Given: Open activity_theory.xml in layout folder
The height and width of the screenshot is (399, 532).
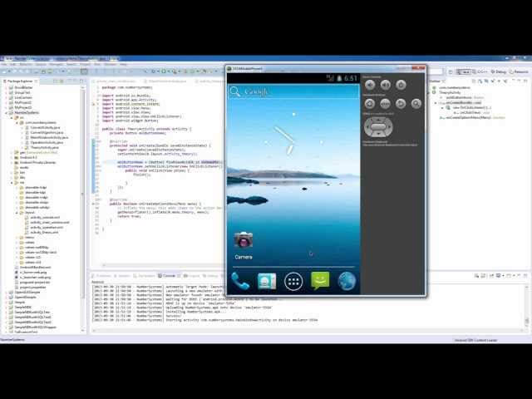Looking at the screenshot, I should 44,233.
